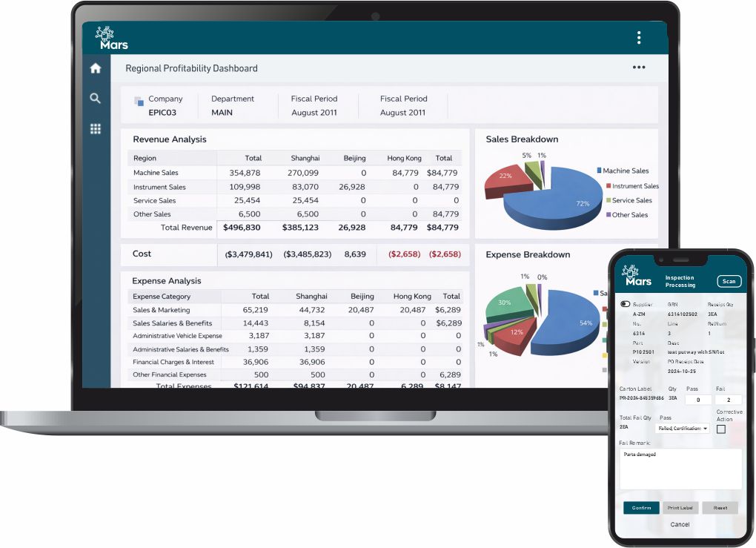Screen dimensions: 756x548
Task: Check the Corrective Action checkbox
Action: pos(720,429)
